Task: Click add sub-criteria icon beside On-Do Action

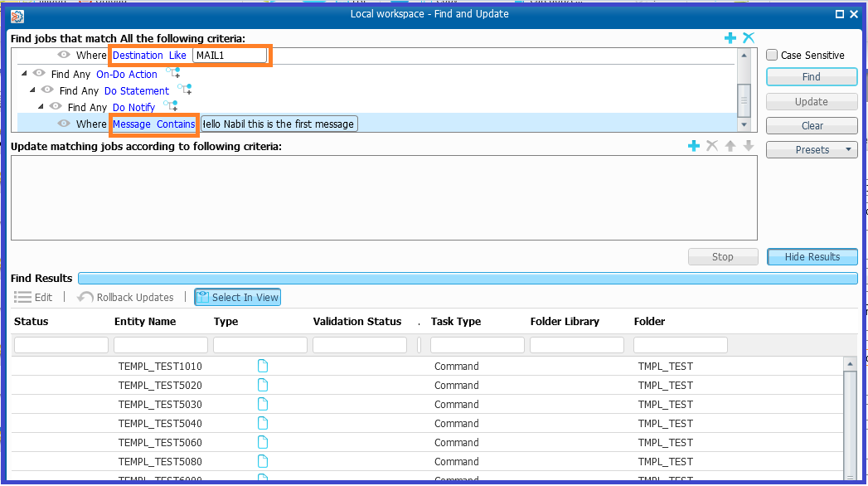Action: point(172,74)
